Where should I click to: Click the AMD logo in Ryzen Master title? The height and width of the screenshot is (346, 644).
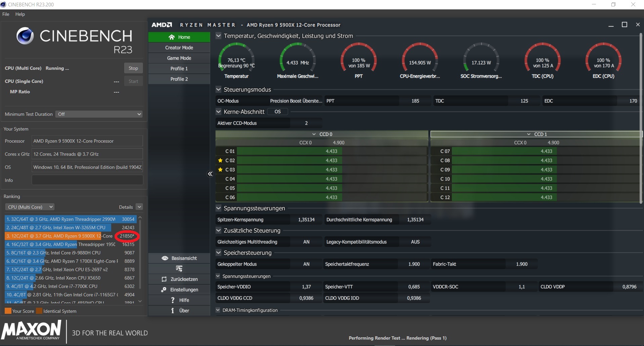(x=162, y=25)
